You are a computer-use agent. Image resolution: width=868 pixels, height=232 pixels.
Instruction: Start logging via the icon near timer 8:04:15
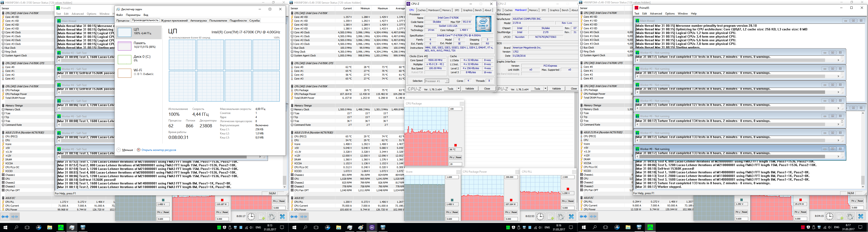click(x=840, y=216)
